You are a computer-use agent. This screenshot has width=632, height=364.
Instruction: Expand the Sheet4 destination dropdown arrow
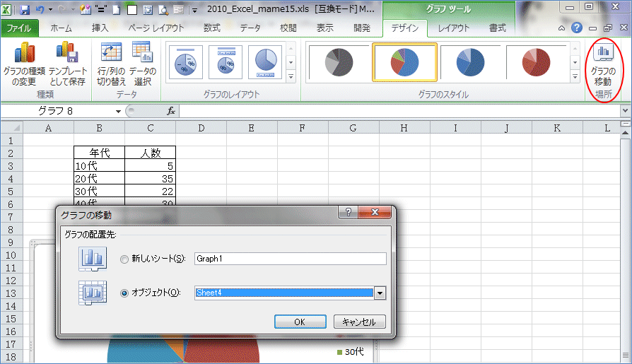(380, 293)
